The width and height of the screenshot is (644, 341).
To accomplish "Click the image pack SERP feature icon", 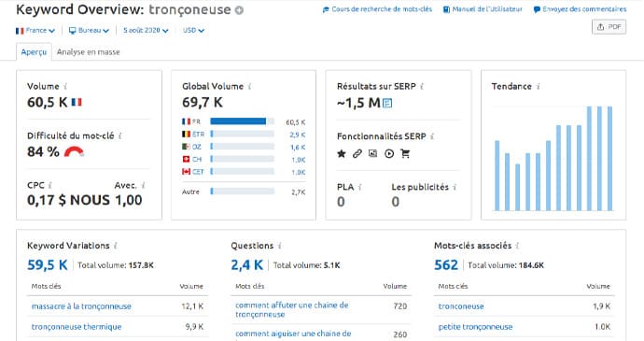I will click(373, 154).
